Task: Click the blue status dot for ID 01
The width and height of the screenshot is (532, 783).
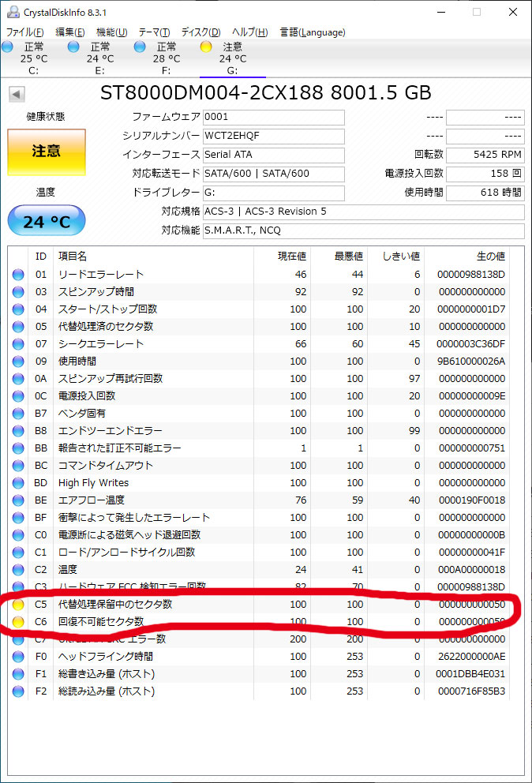Action: 18,275
